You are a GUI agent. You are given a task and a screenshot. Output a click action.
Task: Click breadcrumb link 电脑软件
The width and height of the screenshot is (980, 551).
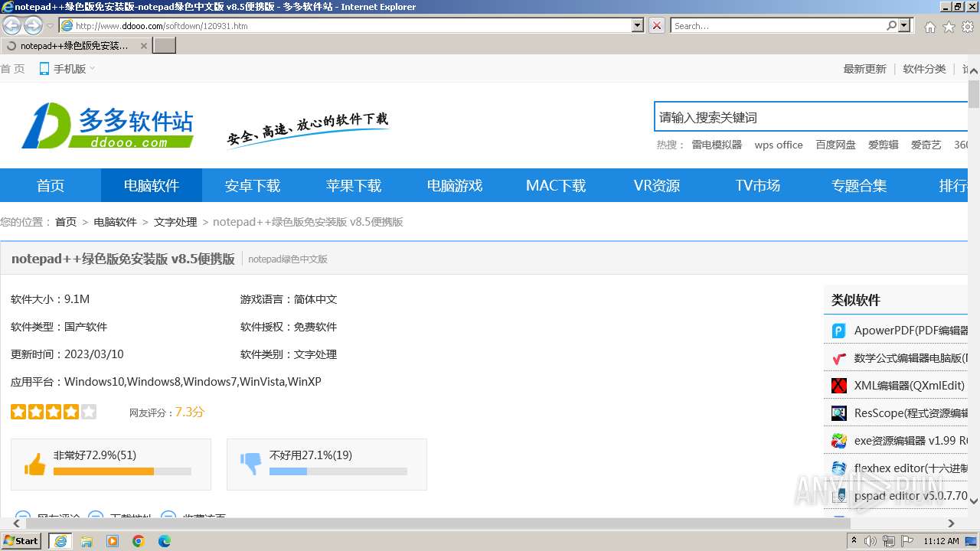point(115,222)
